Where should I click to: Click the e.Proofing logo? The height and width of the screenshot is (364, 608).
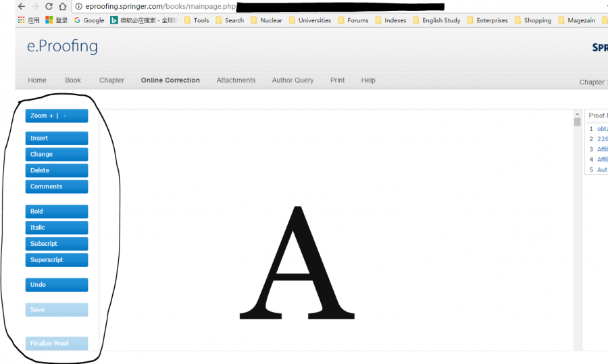62,46
